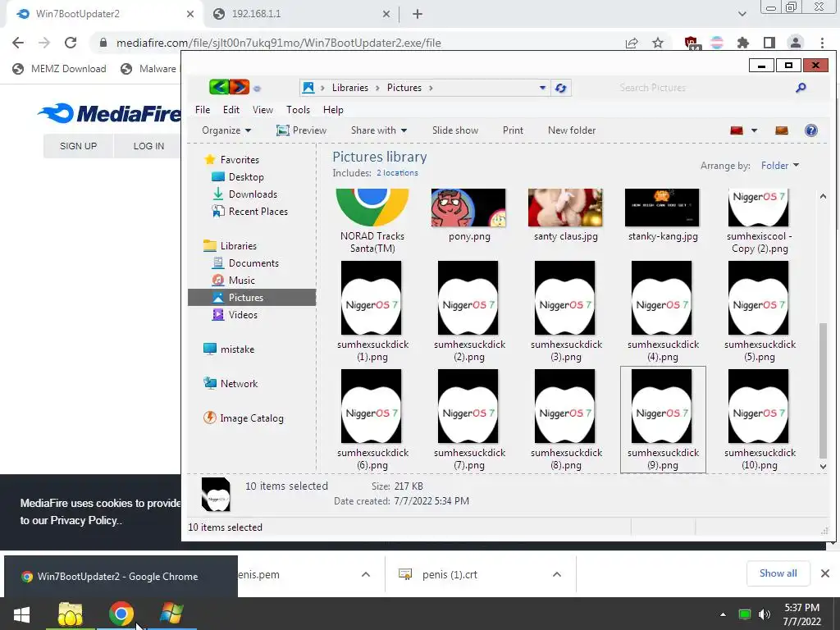This screenshot has height=630, width=840.
Task: Toggle the preview pane icon
Action: [x=782, y=130]
